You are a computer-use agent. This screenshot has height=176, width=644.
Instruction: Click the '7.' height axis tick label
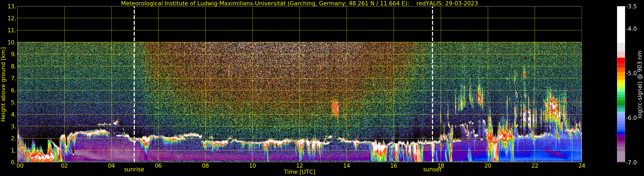(x=13, y=78)
